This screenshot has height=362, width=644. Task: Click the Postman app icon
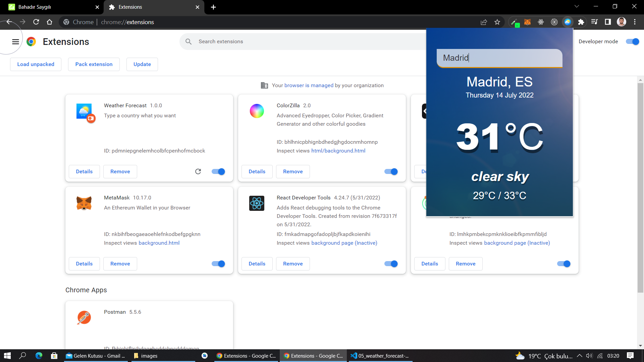pyautogui.click(x=84, y=317)
